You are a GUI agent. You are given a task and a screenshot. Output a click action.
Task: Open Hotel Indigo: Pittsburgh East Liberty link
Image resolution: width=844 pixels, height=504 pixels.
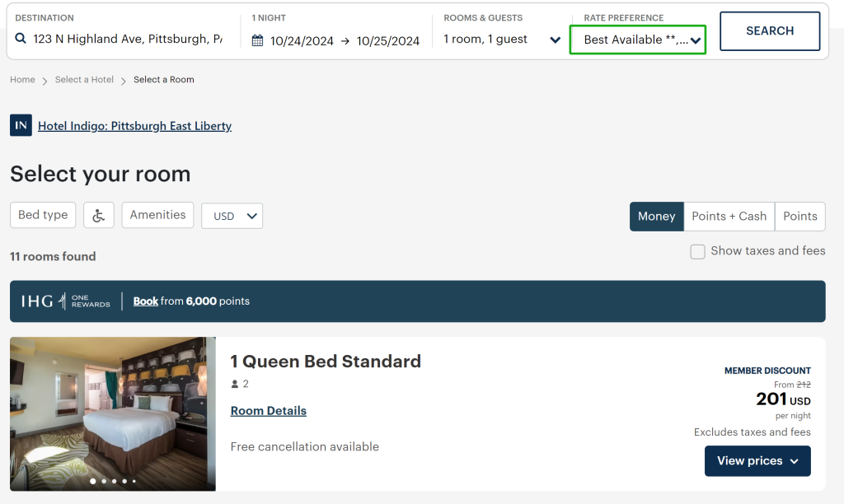tap(134, 126)
